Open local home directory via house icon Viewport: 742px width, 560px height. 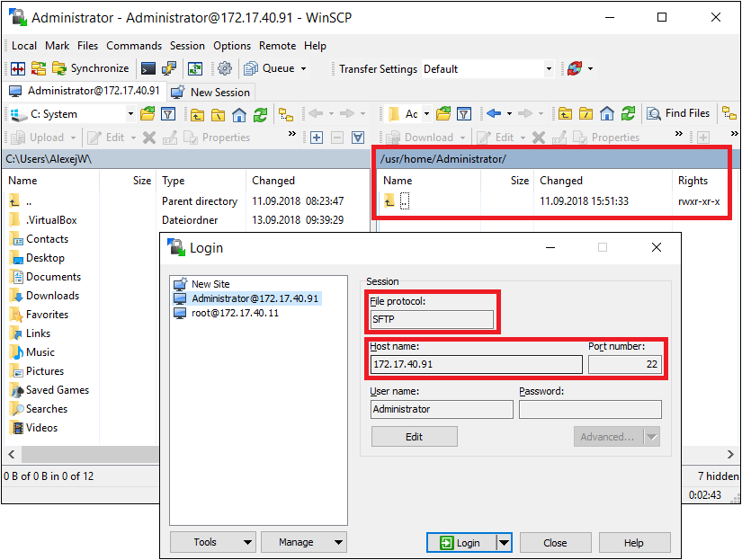[237, 113]
